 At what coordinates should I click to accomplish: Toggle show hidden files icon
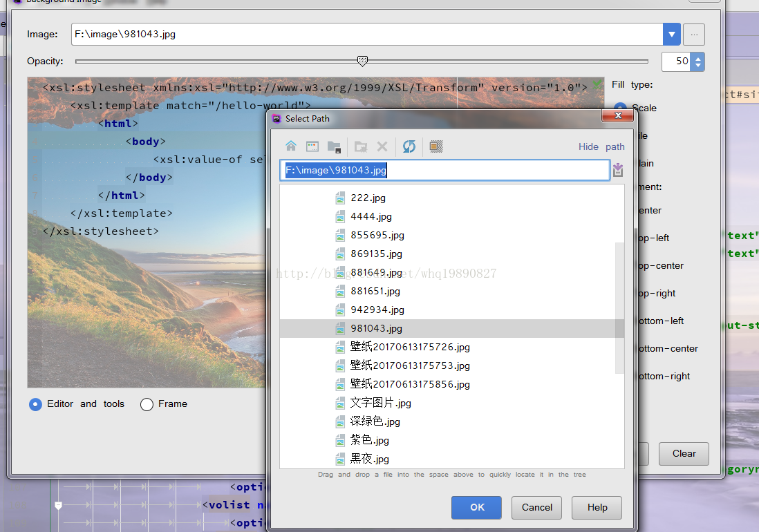coord(436,146)
